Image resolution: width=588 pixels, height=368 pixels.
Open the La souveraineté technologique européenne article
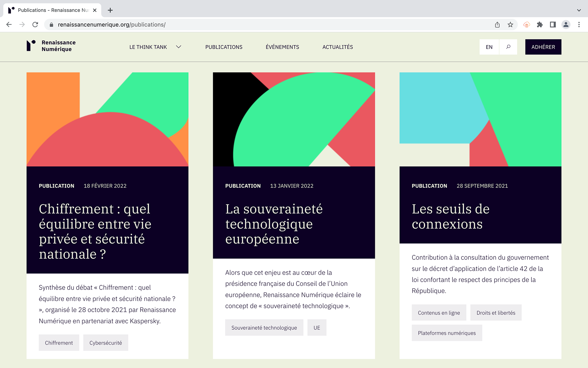point(274,224)
